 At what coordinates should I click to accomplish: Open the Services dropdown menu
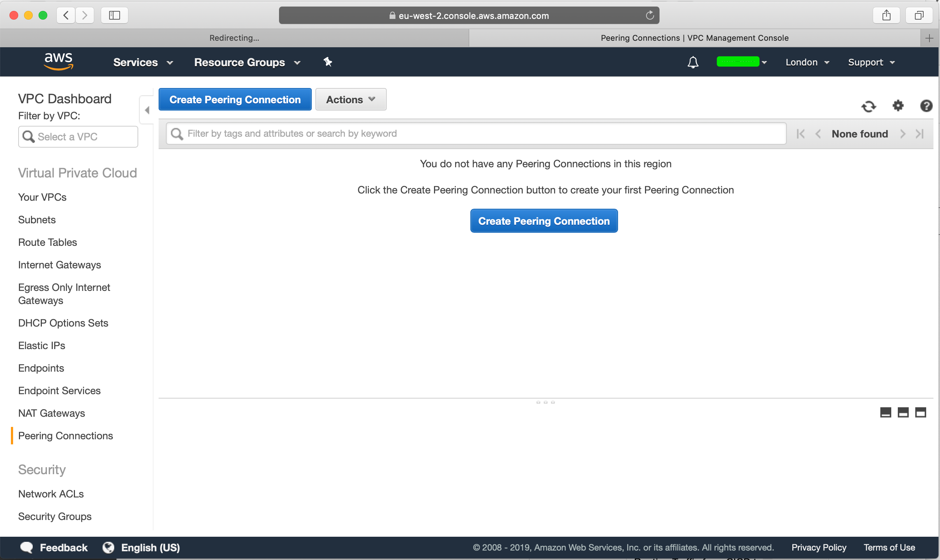pos(143,62)
